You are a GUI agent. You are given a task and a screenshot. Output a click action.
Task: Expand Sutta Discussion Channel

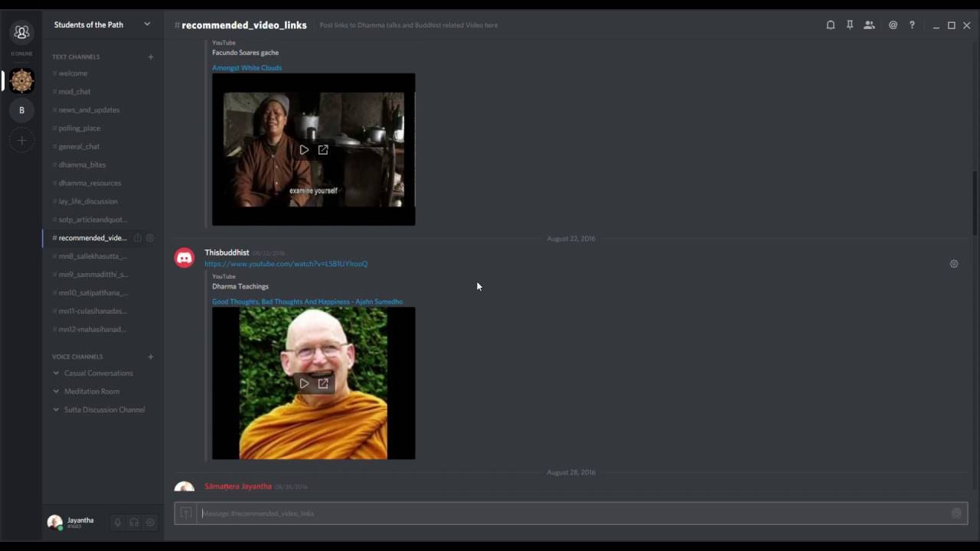[x=103, y=410]
